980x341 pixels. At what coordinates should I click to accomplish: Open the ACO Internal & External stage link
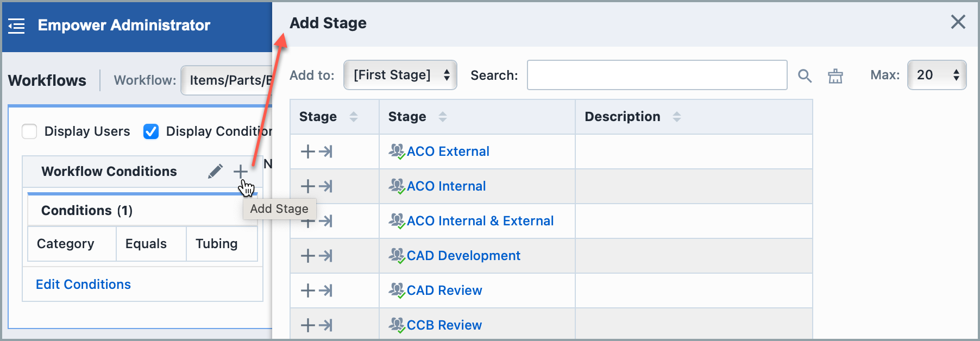click(480, 221)
